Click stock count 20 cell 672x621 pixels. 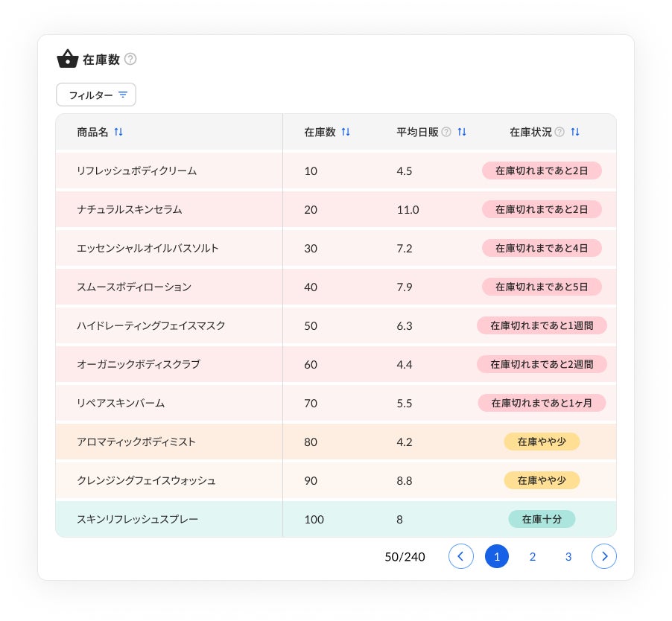[x=311, y=210]
